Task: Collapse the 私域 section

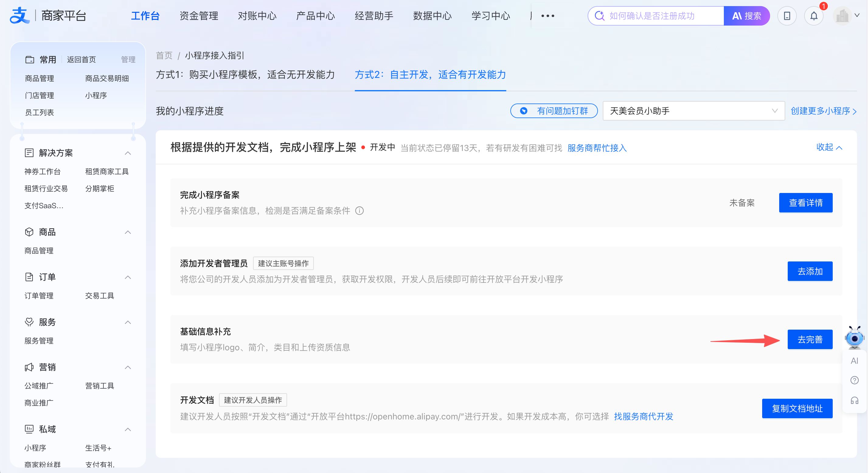Action: pyautogui.click(x=128, y=429)
